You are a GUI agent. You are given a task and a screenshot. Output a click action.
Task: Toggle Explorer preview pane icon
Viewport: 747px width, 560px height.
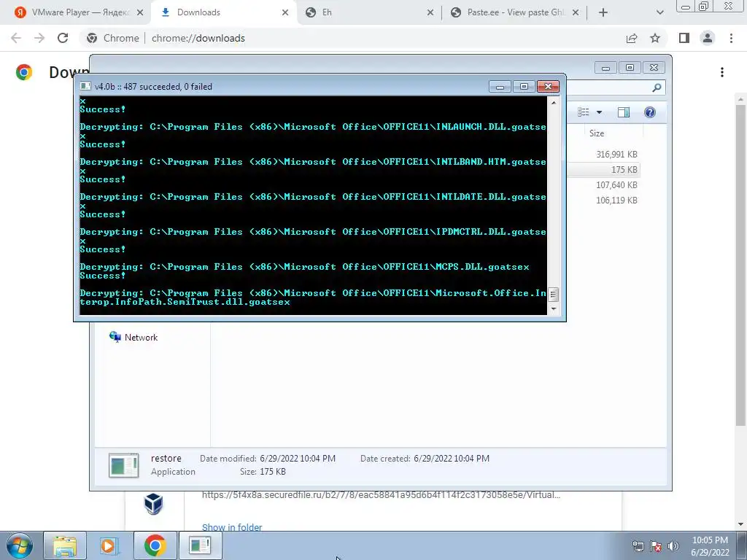click(x=624, y=112)
